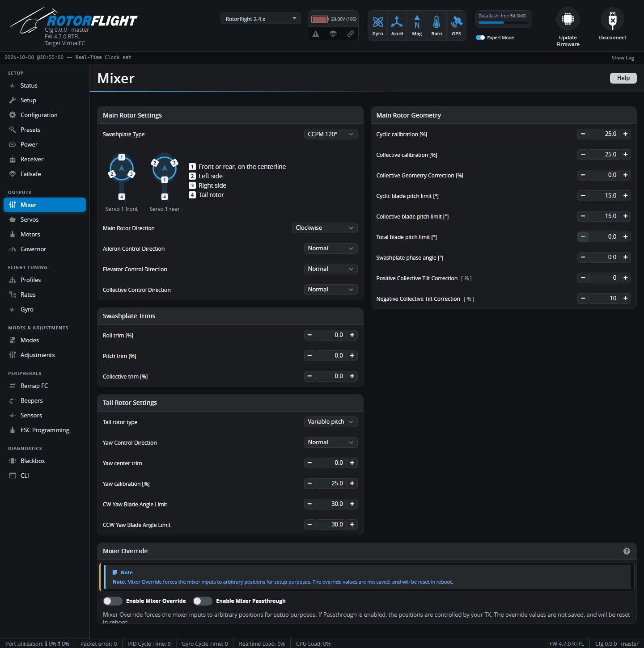This screenshot has width=644, height=648.
Task: Click the Update Firmware chip icon
Action: (568, 19)
